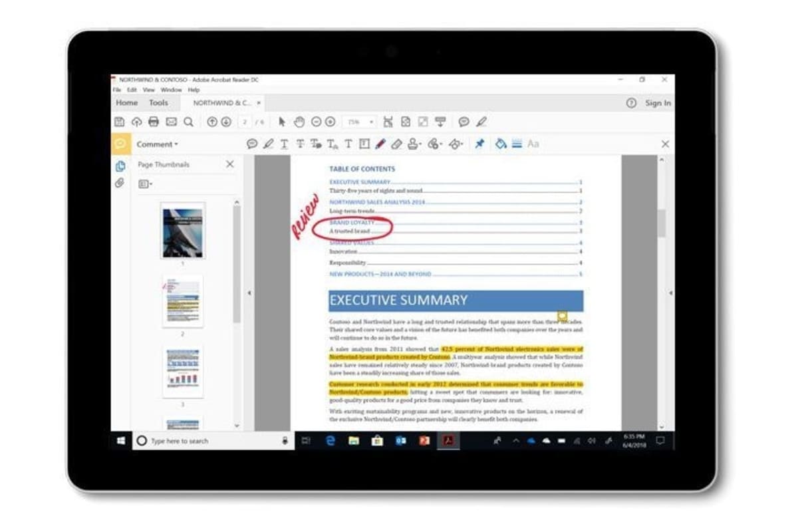Choose the arrow Selection tool
This screenshot has width=798, height=532.
click(x=282, y=122)
